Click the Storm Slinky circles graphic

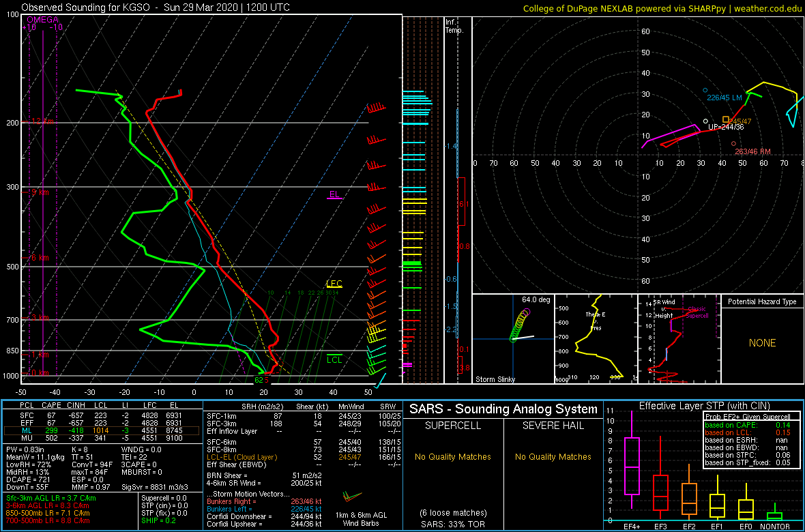click(521, 325)
